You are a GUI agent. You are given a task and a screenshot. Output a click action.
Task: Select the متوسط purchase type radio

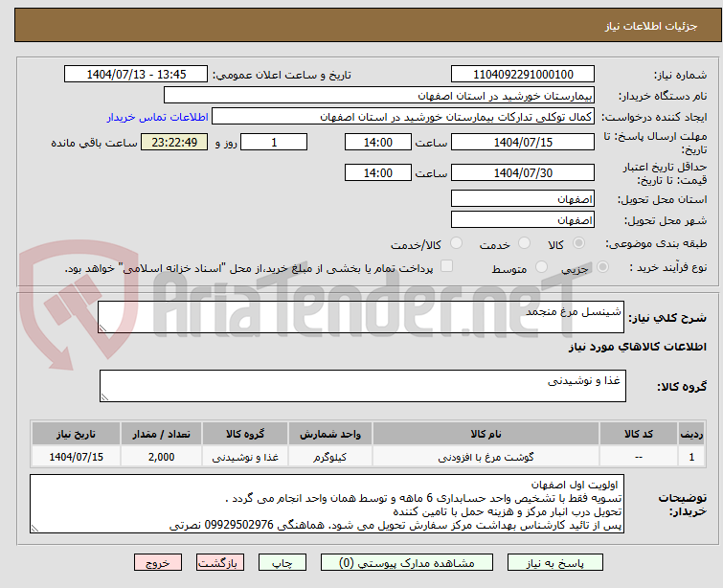point(541,266)
